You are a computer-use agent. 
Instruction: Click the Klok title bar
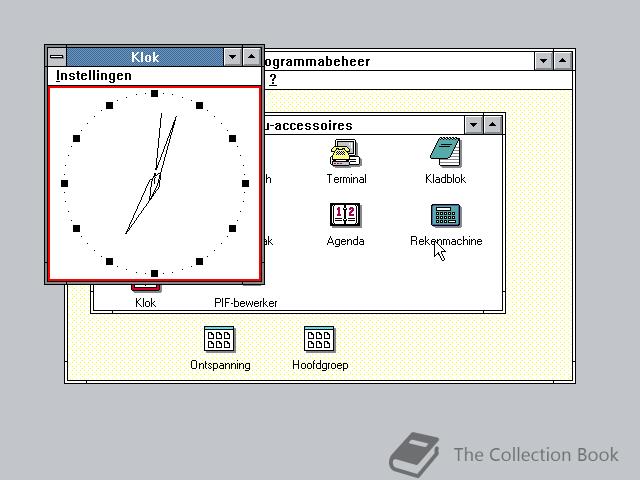(x=145, y=57)
